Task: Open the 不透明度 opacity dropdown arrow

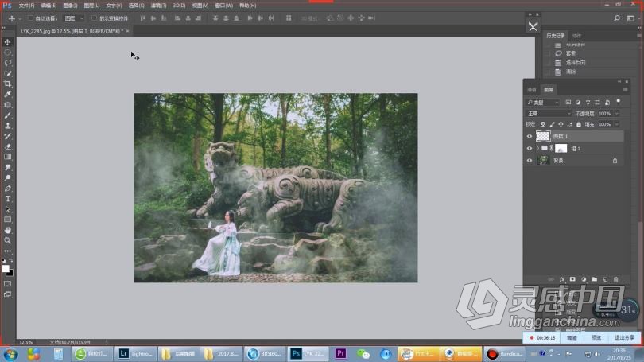Action: pyautogui.click(x=617, y=114)
